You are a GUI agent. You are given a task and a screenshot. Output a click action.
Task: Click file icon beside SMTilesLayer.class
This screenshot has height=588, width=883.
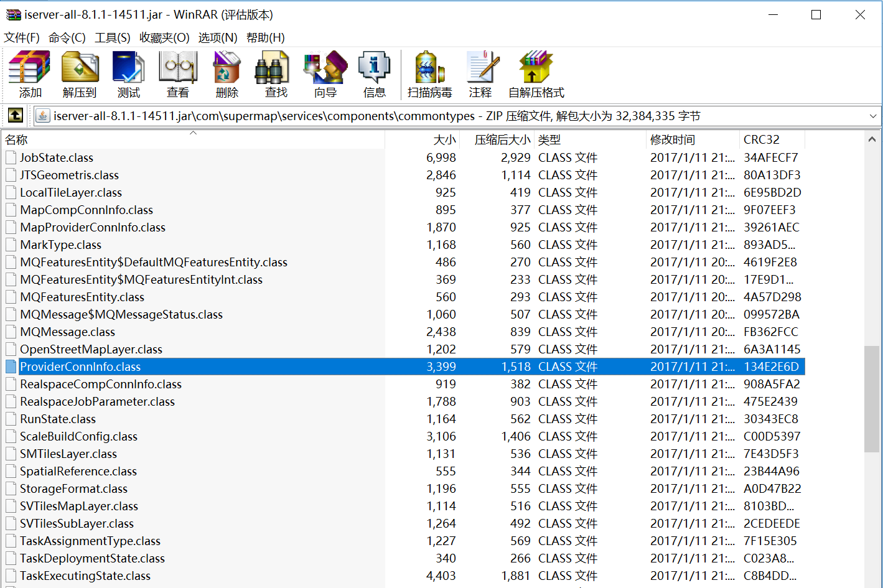pyautogui.click(x=11, y=454)
